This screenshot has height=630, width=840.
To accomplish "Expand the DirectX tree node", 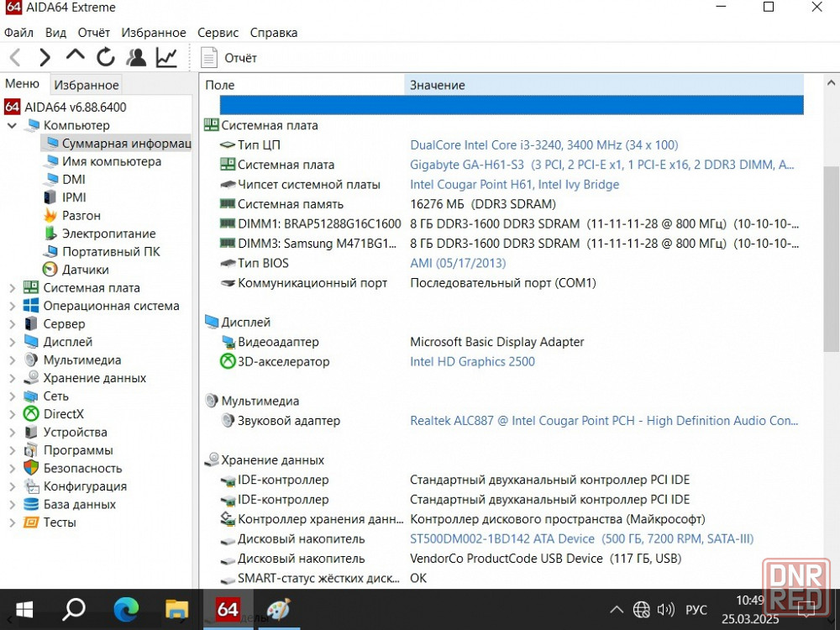I will [x=12, y=415].
